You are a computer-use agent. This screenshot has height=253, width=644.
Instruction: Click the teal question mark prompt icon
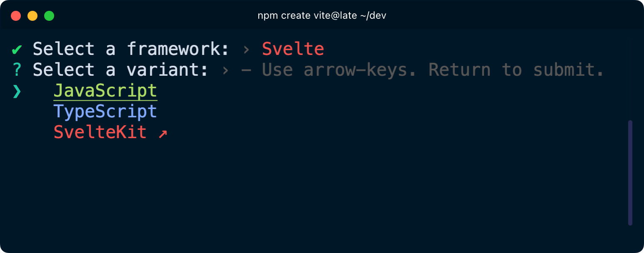[17, 70]
